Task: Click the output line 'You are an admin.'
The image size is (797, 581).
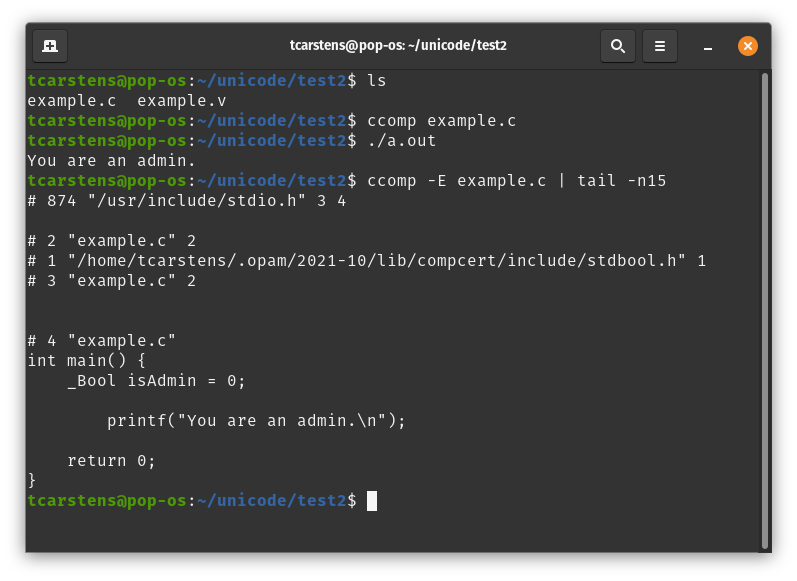Action: (111, 161)
